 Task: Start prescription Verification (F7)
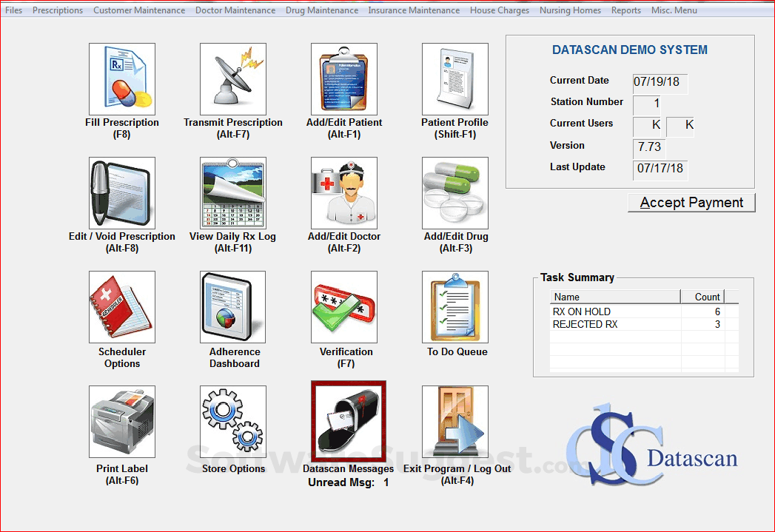(343, 307)
